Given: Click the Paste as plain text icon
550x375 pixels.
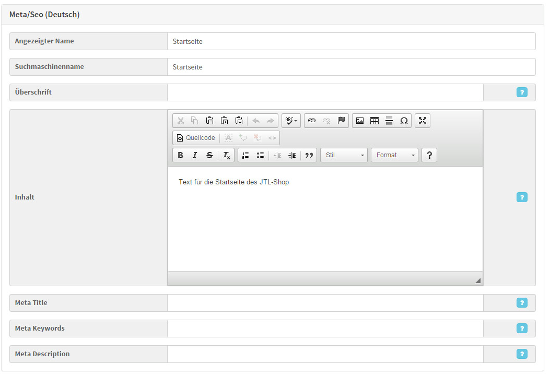Looking at the screenshot, I should click(224, 121).
